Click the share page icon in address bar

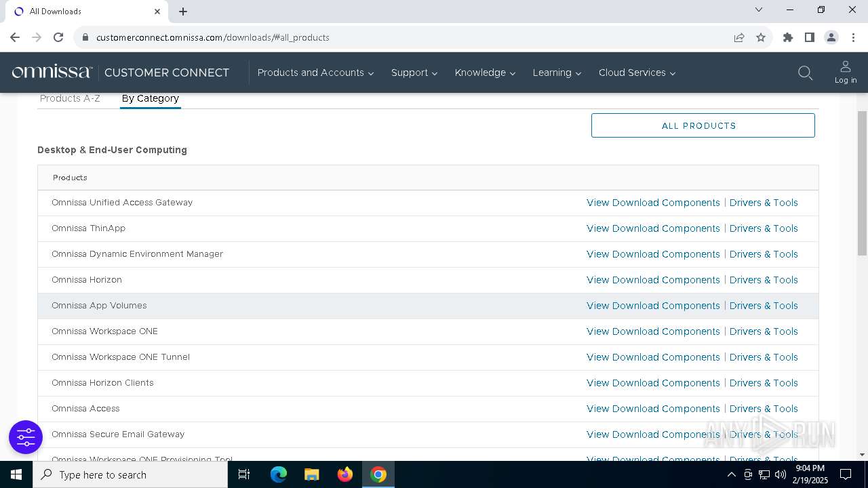click(x=739, y=37)
